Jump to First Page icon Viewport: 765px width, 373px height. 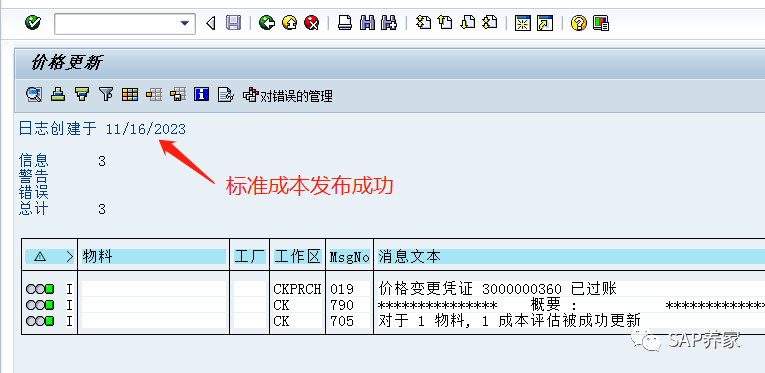pyautogui.click(x=423, y=22)
